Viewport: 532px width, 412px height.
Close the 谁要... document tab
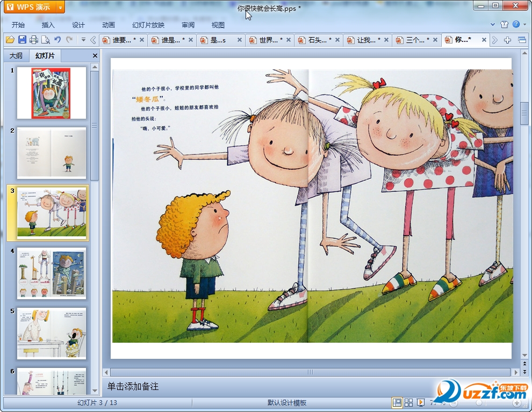[x=142, y=40]
